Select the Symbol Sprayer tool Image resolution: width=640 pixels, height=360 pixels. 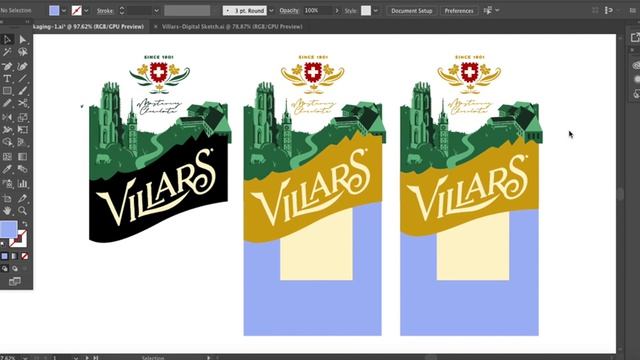[x=7, y=184]
